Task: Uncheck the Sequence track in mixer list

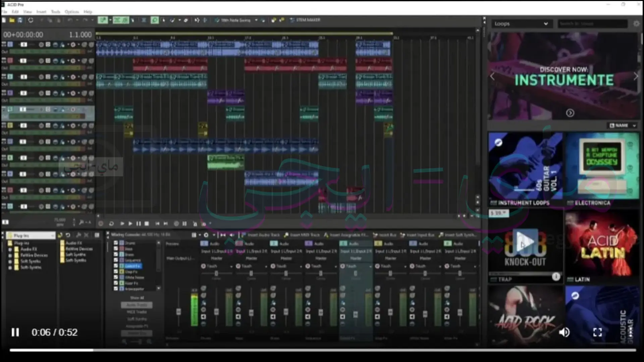Action: coord(116,260)
